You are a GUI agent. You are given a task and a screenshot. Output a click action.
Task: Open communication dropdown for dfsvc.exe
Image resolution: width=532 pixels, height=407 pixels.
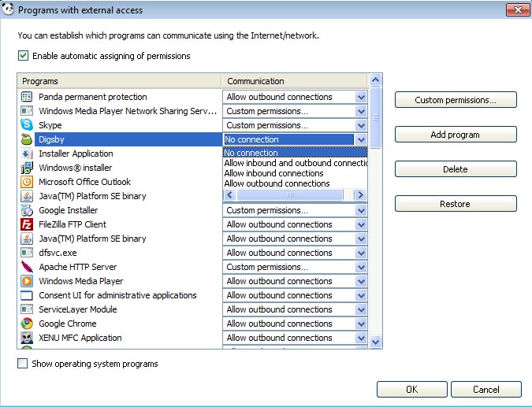[361, 253]
